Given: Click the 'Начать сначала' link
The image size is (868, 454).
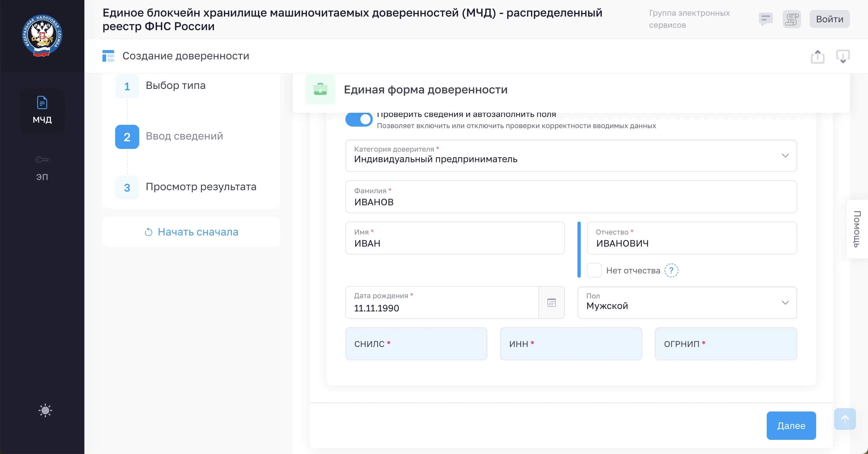Looking at the screenshot, I should click(191, 232).
